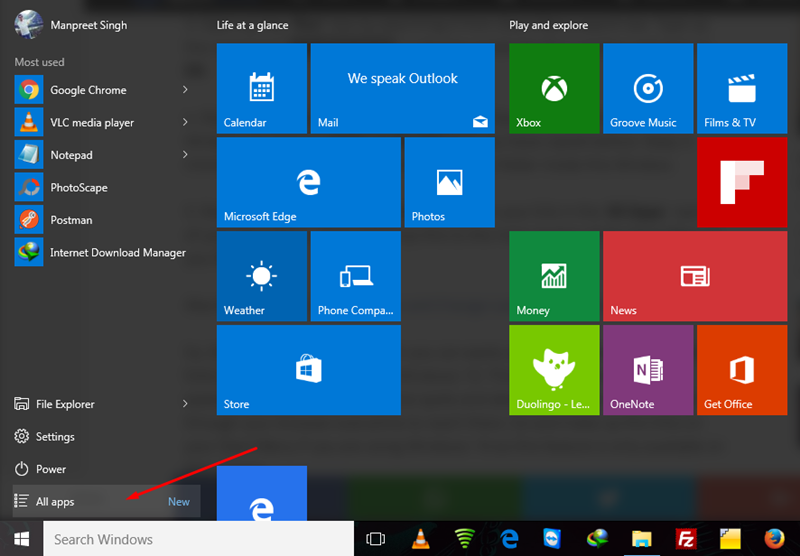Click Manpreet Singh user account
The height and width of the screenshot is (556, 800).
(71, 24)
